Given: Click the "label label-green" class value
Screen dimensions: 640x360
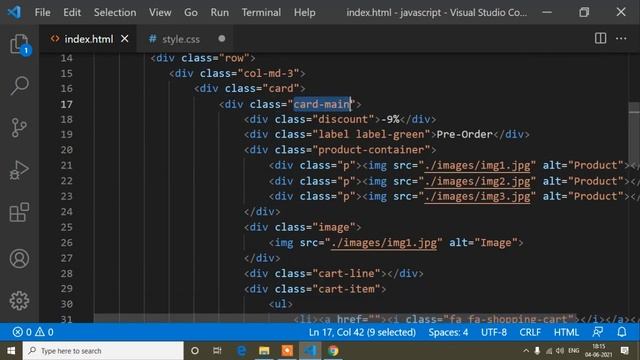Looking at the screenshot, I should click(x=371, y=134).
